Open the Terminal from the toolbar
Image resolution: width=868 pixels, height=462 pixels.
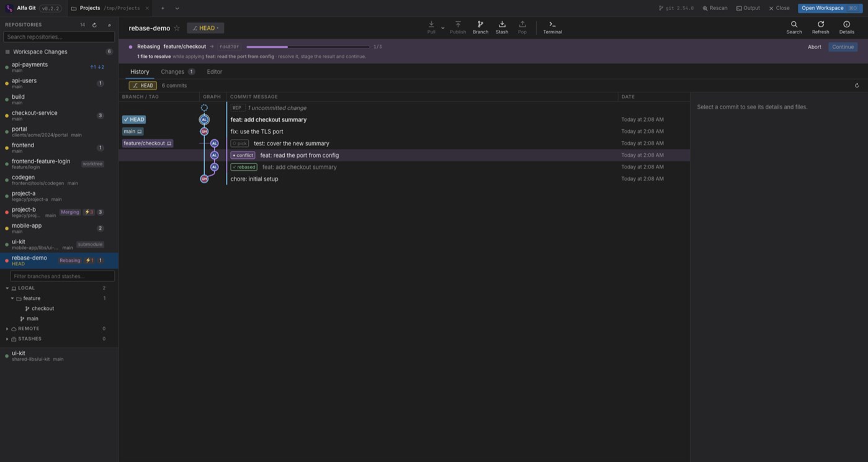coord(552,27)
